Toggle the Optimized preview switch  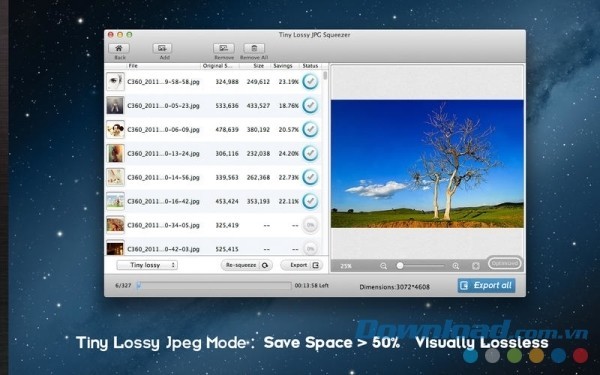(505, 263)
